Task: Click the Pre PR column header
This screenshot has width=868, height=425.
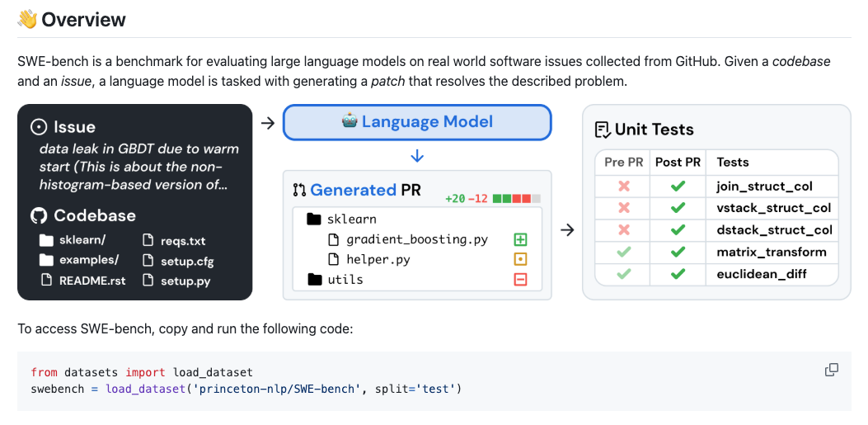Action: coord(623,163)
